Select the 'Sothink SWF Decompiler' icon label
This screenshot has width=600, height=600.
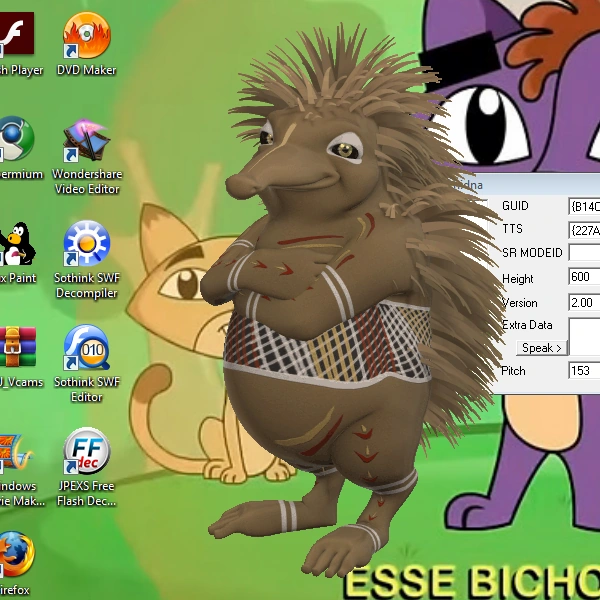[x=87, y=285]
